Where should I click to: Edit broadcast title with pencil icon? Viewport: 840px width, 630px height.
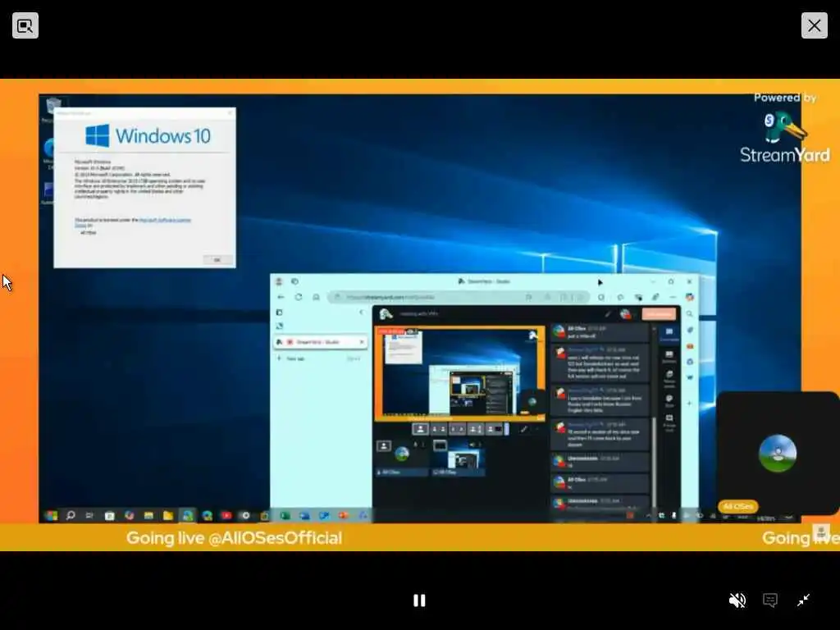tap(608, 314)
